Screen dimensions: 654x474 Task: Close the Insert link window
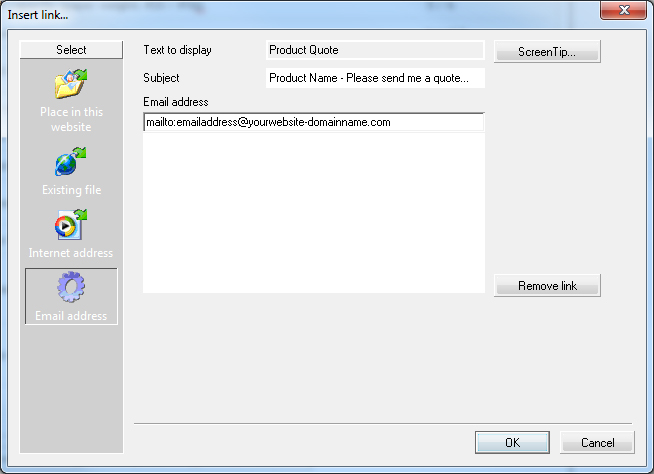point(624,10)
